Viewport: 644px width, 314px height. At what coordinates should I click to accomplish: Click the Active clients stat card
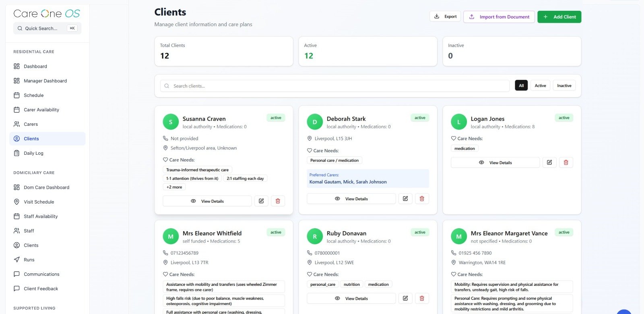(368, 51)
